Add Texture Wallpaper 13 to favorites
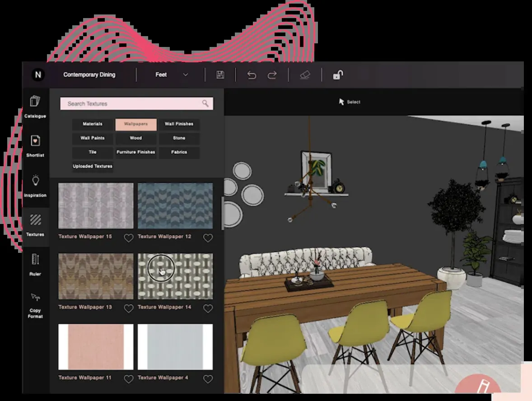This screenshot has height=401, width=532. (129, 308)
